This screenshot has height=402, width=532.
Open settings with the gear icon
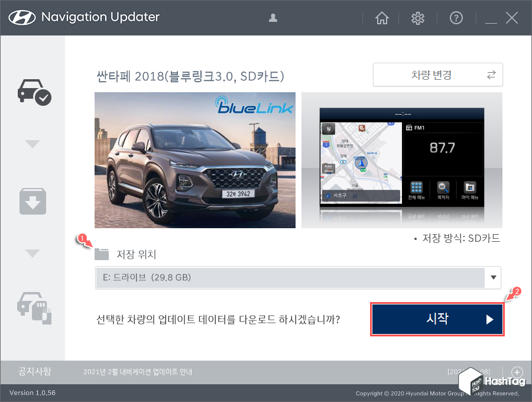pos(418,18)
